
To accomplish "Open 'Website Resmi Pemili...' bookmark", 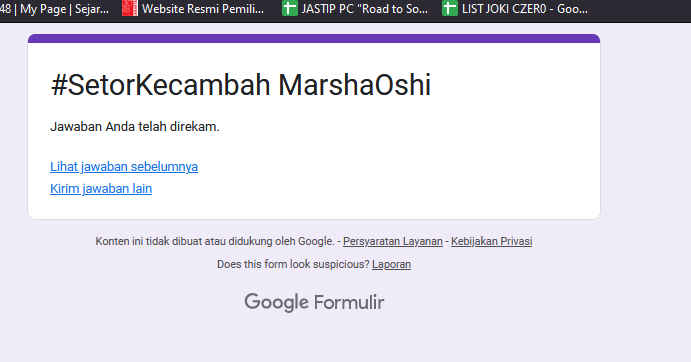I will [193, 9].
